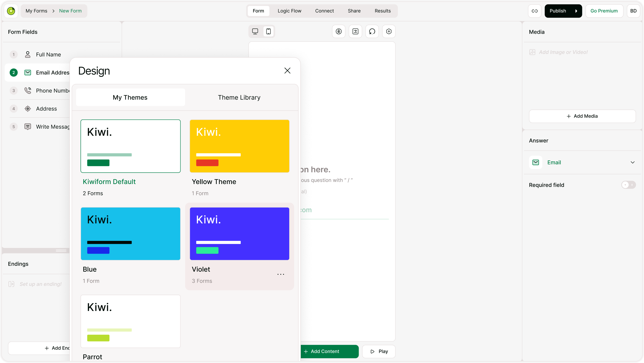The height and width of the screenshot is (363, 644).
Task: Switch to the Theme Library tab
Action: (x=239, y=97)
